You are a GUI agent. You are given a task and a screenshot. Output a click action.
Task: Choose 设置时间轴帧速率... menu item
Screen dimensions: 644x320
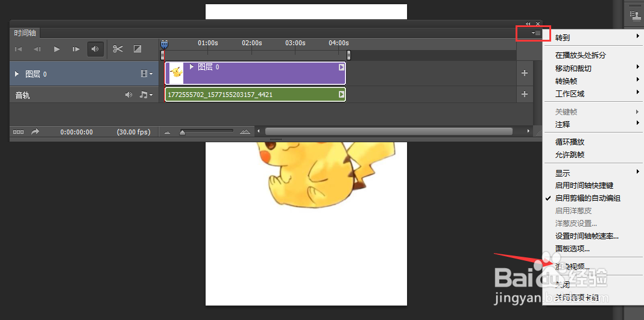click(593, 236)
